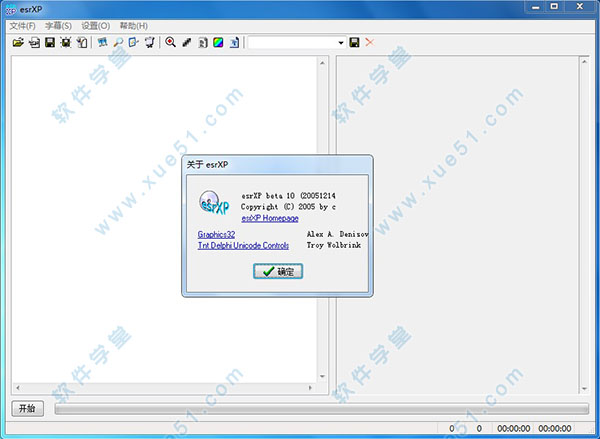The height and width of the screenshot is (439, 600).
Task: Click the red-dot magnifier icon
Action: pos(170,42)
